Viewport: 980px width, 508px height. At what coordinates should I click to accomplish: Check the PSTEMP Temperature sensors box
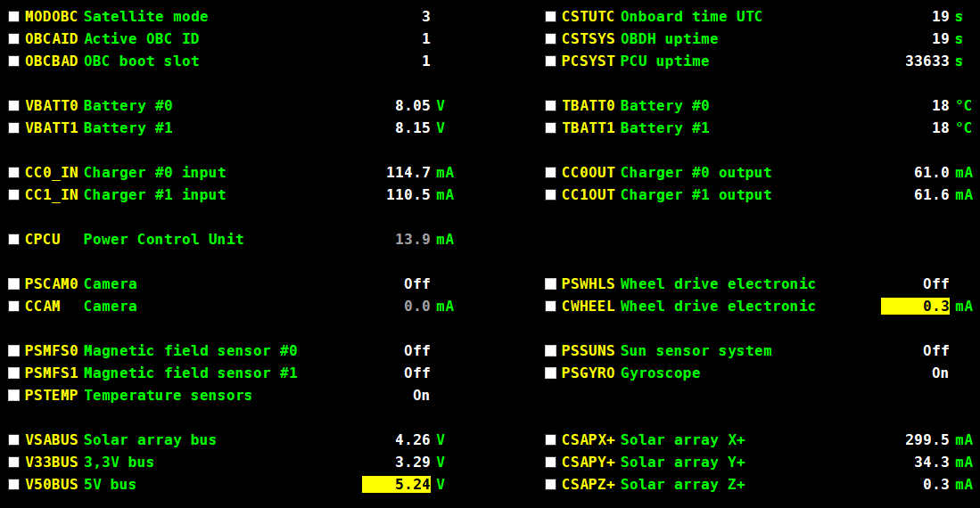click(x=13, y=396)
